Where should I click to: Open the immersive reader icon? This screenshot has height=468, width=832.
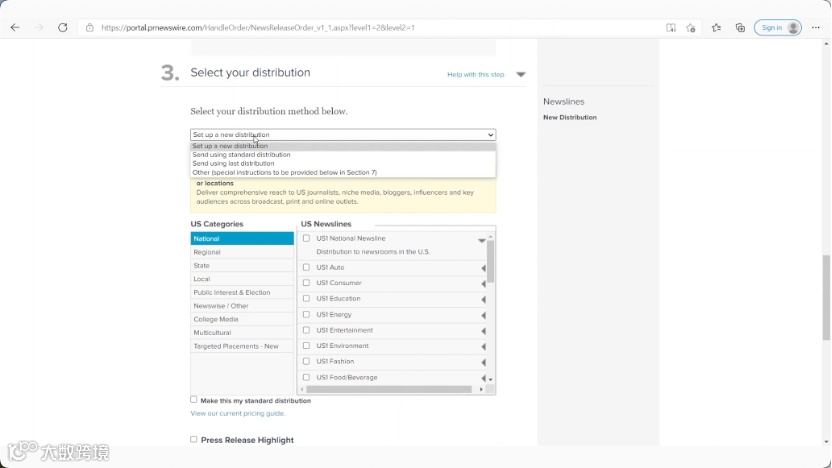point(671,28)
